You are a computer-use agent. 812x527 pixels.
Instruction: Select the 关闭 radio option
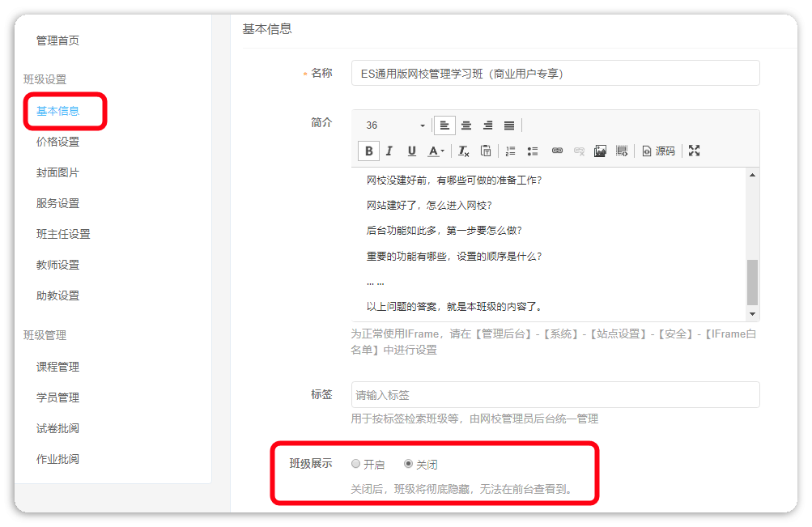[x=409, y=465]
